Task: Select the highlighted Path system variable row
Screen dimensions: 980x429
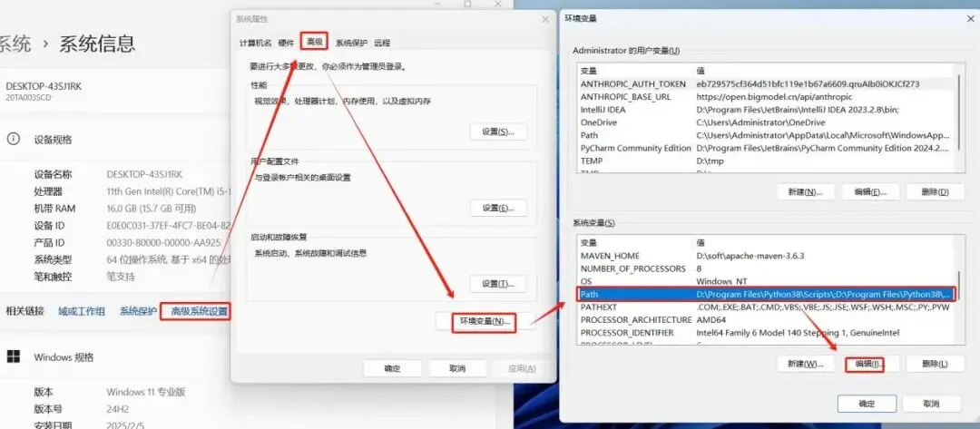Action: 768,294
